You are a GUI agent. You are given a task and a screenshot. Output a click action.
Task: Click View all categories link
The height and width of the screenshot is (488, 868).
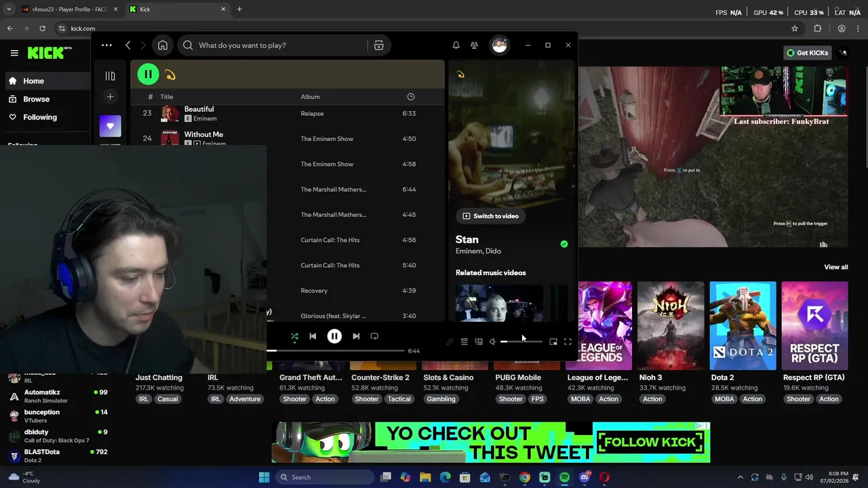835,267
